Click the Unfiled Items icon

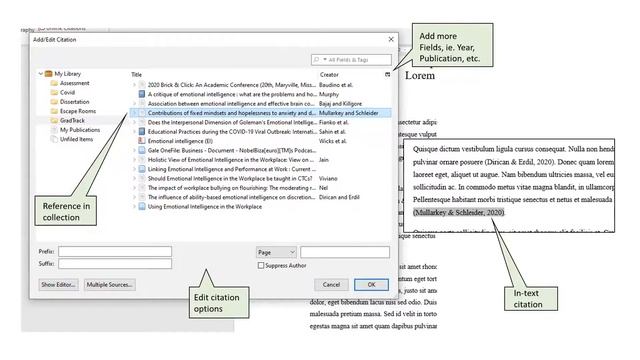tap(54, 139)
